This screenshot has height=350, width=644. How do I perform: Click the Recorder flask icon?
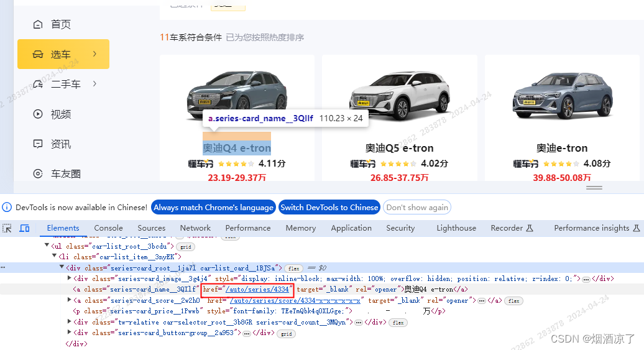[530, 228]
